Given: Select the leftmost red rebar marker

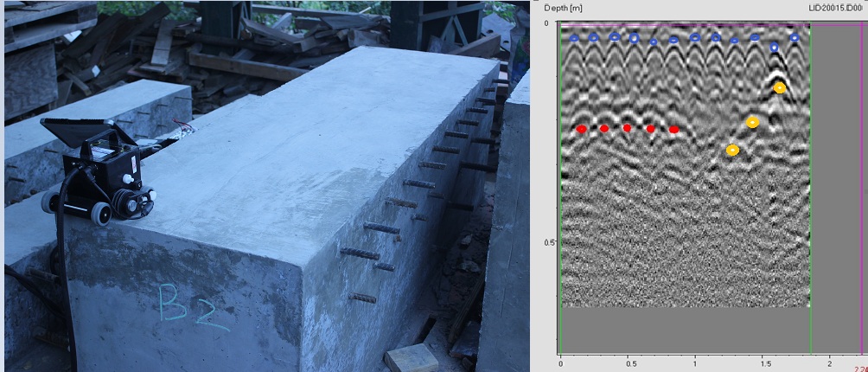Looking at the screenshot, I should tap(581, 129).
